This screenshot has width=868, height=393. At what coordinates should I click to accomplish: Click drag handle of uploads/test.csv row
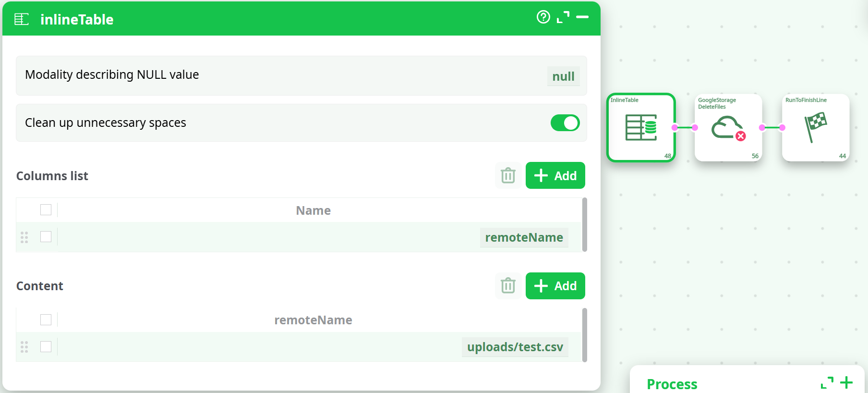[x=24, y=347]
